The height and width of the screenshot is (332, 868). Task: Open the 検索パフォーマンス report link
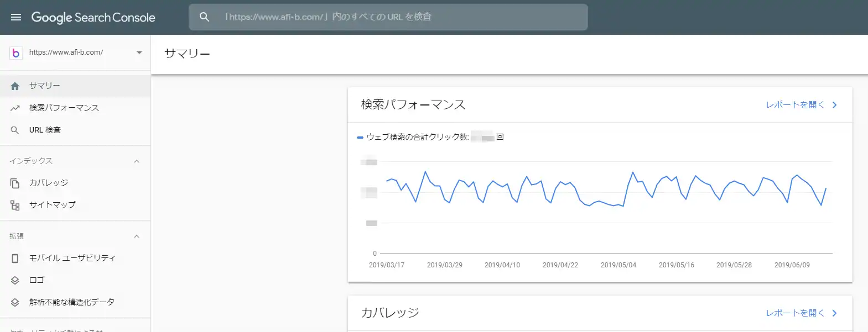[801, 105]
